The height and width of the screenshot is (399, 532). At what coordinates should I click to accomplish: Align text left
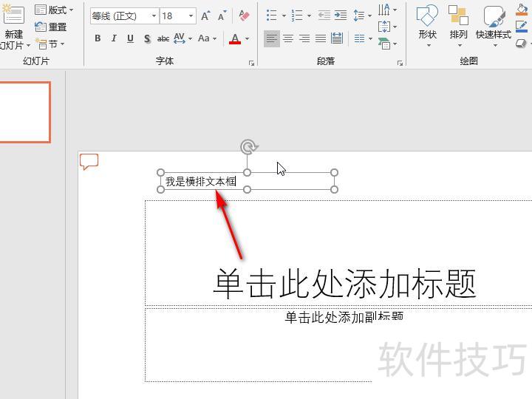pyautogui.click(x=272, y=38)
